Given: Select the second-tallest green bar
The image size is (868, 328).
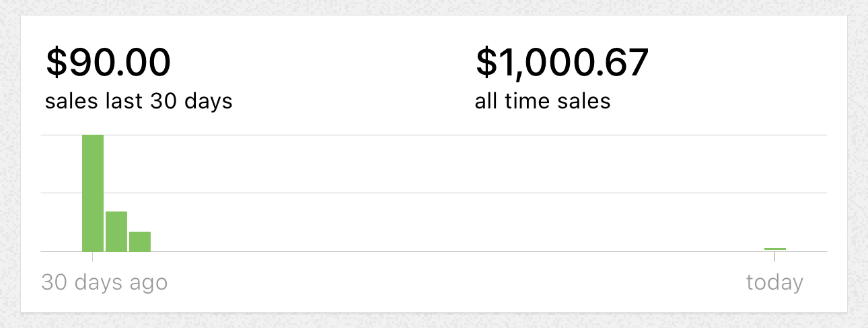Looking at the screenshot, I should coord(116,231).
